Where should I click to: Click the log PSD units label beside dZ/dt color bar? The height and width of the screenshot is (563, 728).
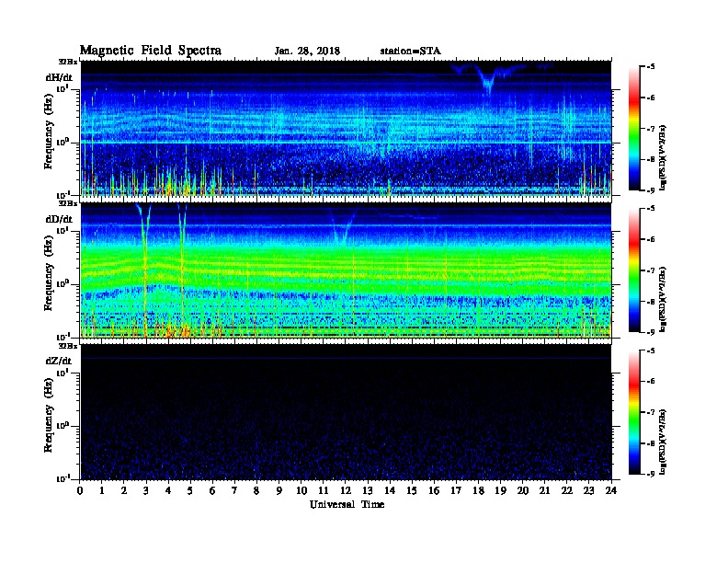[x=663, y=441]
